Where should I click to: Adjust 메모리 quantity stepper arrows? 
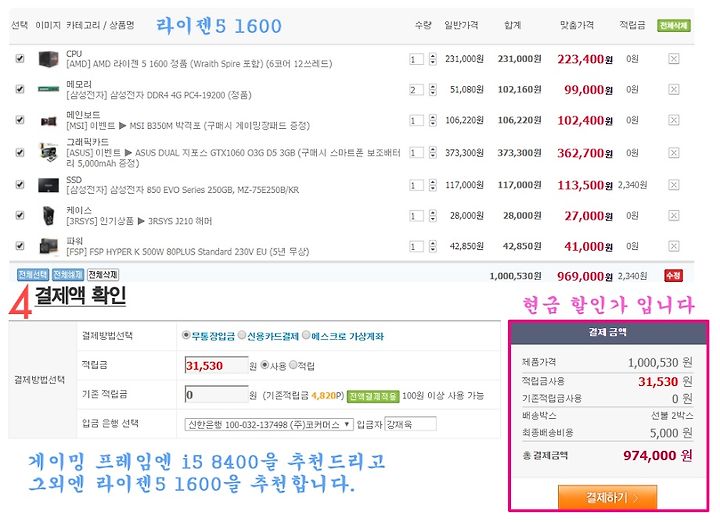[433, 89]
